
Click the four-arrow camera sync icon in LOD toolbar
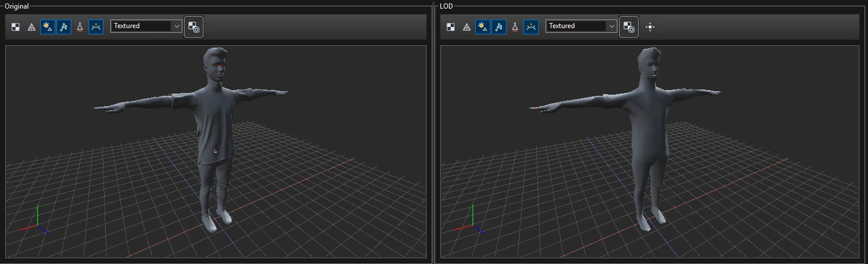[x=650, y=27]
